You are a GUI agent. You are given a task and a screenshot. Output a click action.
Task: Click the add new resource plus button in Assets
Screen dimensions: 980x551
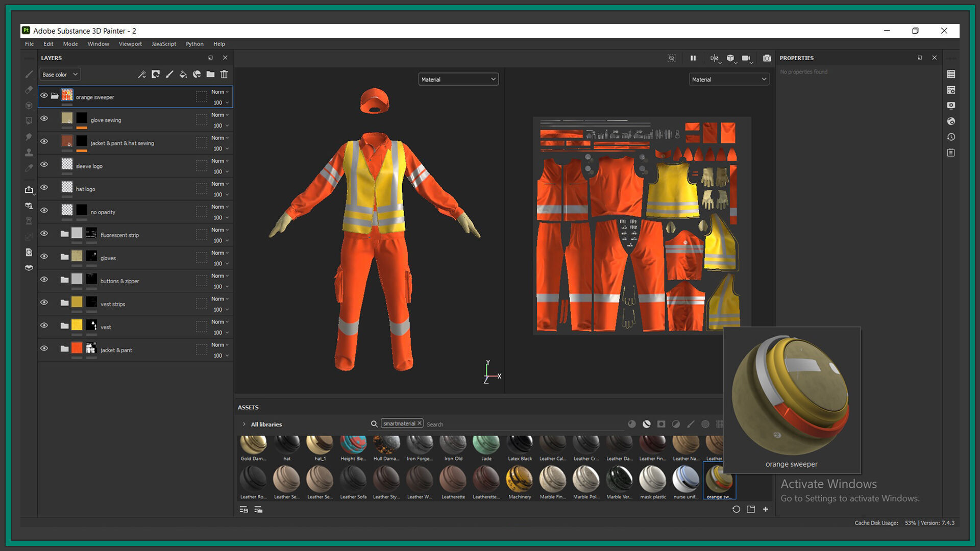766,509
